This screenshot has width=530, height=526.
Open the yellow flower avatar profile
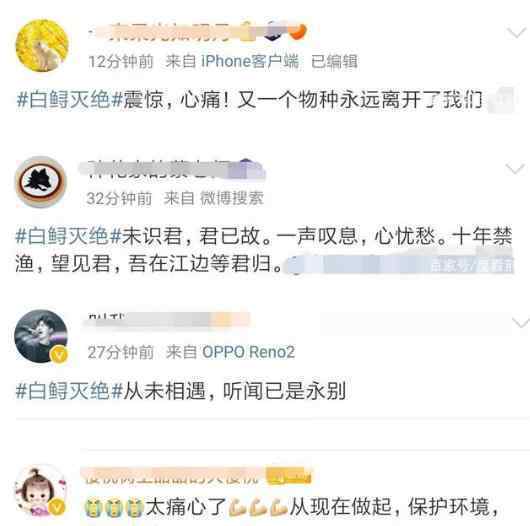coord(42,46)
